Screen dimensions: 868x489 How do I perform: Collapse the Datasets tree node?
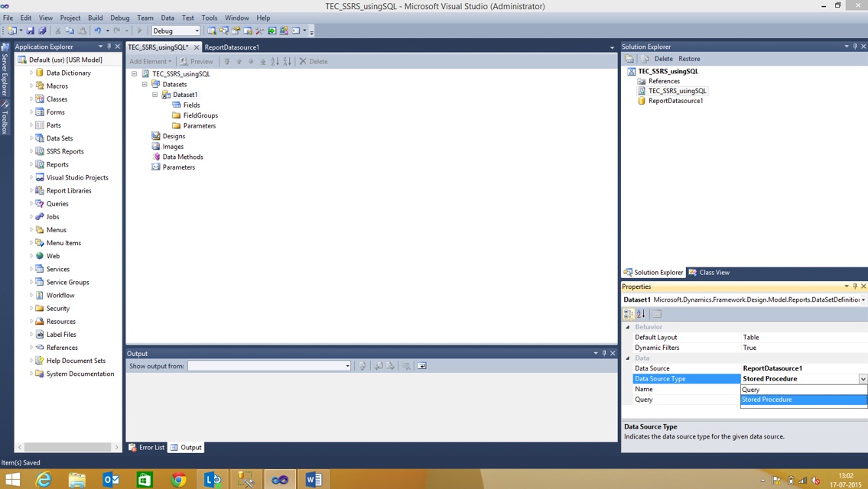tap(144, 84)
